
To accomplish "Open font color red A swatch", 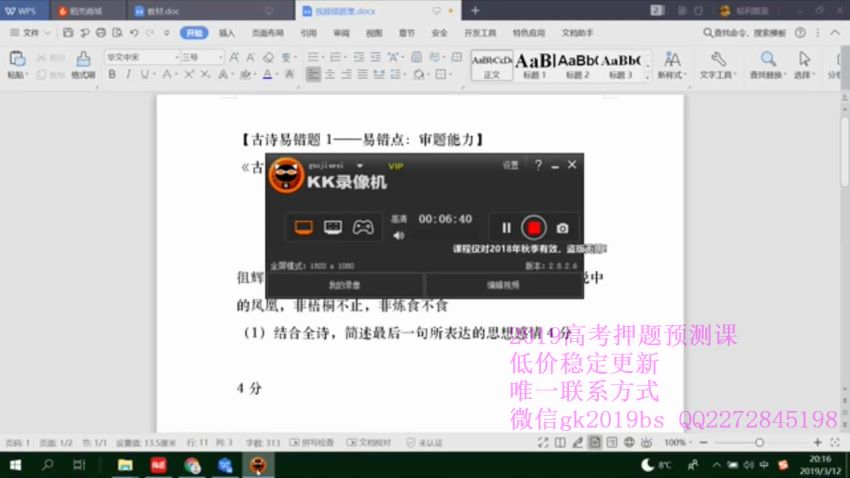I will [267, 74].
